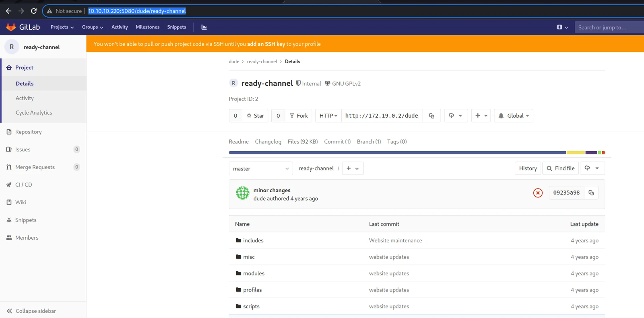The height and width of the screenshot is (318, 644).
Task: Open the instance statistics chart icon
Action: (x=204, y=27)
